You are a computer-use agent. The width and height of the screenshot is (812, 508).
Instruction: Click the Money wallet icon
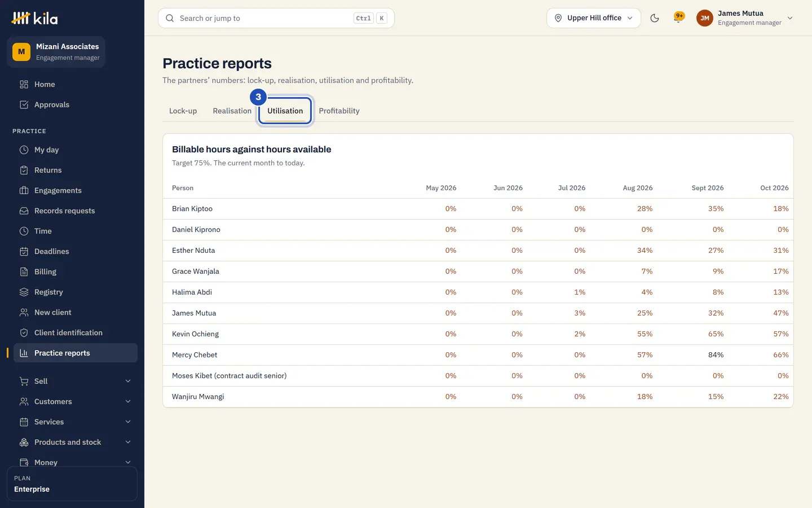pos(24,462)
